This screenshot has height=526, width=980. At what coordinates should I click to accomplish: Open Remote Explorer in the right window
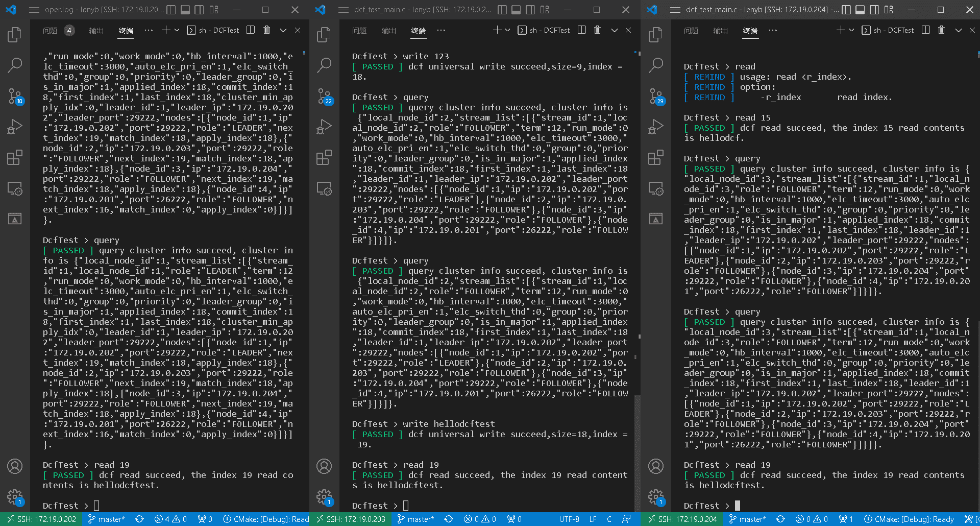click(656, 188)
